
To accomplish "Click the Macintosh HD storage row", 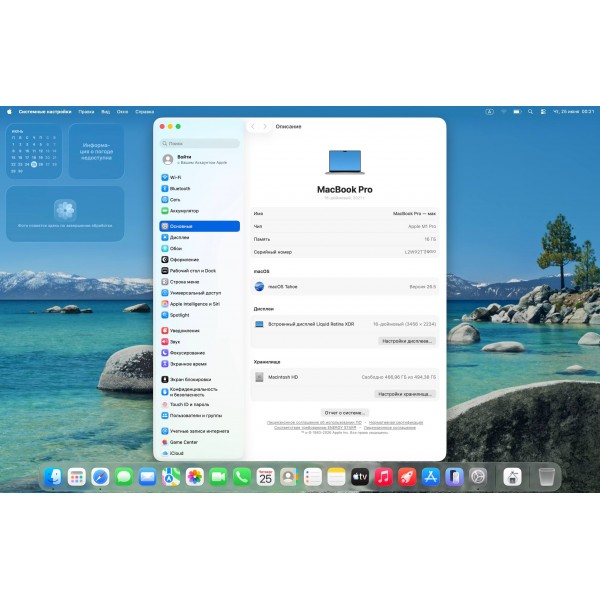I will click(344, 377).
